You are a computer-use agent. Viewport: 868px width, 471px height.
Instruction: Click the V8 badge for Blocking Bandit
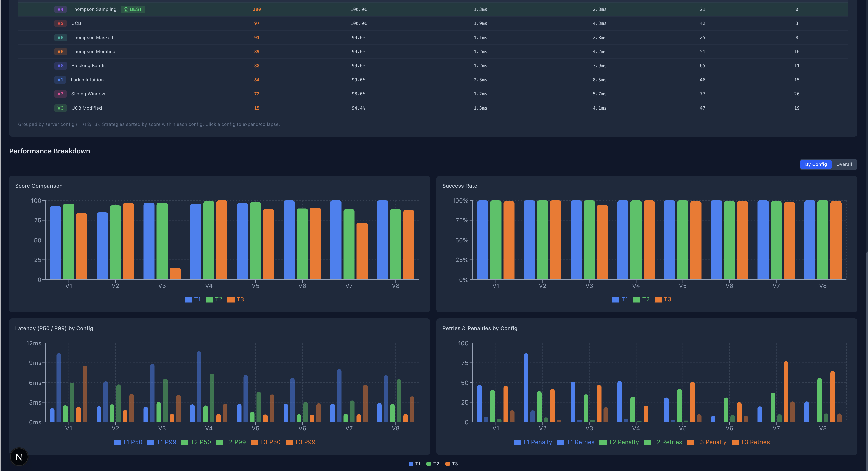tap(61, 66)
